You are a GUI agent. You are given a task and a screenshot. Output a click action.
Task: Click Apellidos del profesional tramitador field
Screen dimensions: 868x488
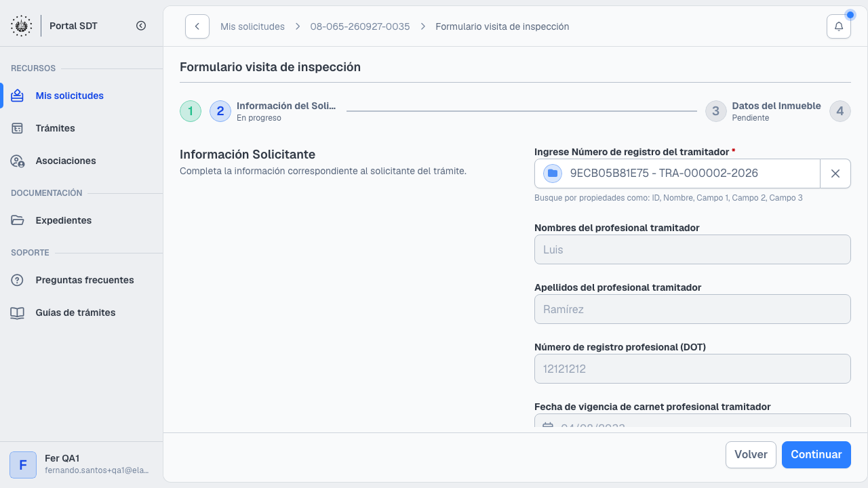[692, 309]
